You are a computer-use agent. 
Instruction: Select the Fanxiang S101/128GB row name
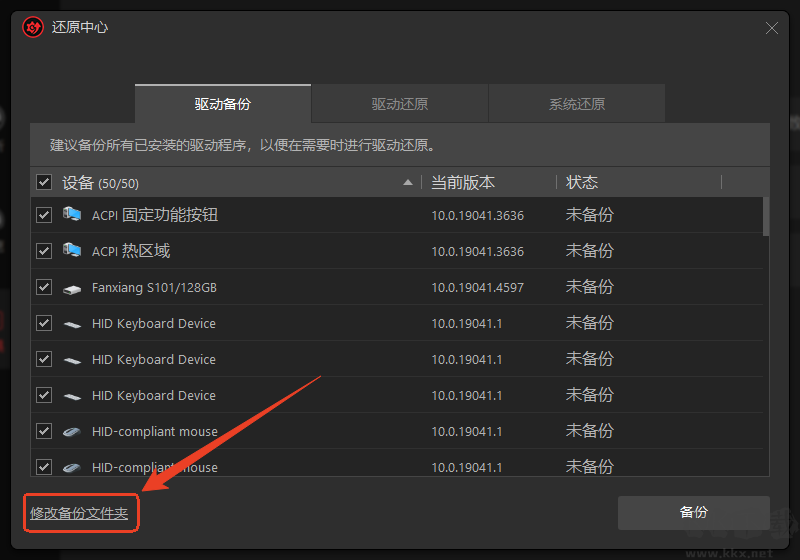click(x=154, y=288)
